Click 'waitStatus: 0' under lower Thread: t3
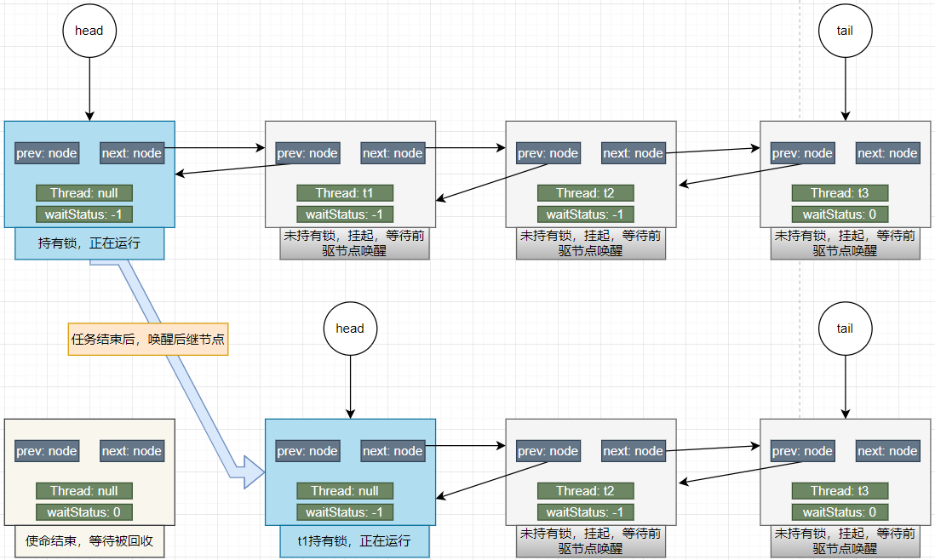Viewport: 935px width, 560px height. pos(840,512)
